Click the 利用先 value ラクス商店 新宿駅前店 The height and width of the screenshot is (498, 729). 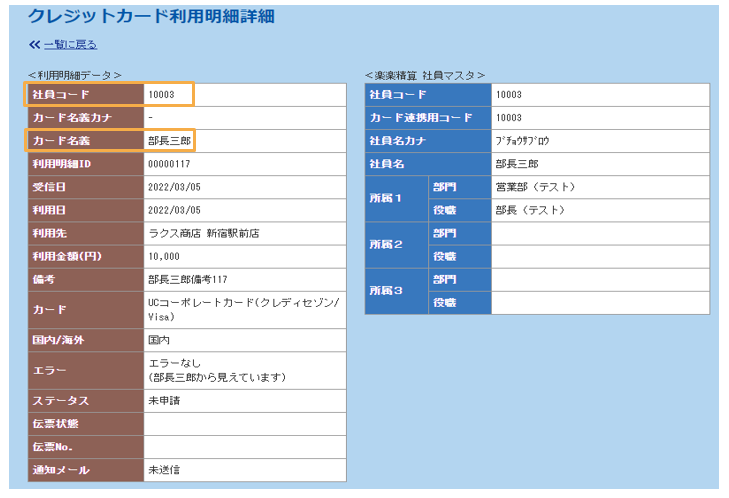point(203,233)
